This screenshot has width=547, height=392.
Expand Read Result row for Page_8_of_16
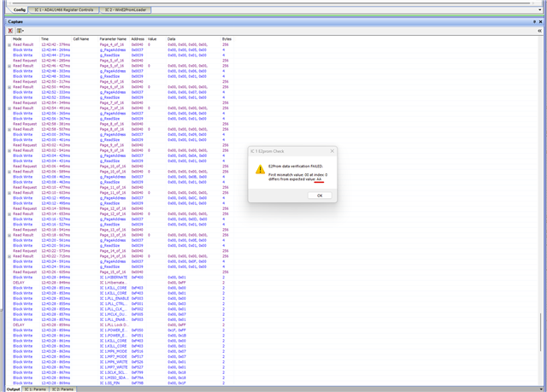click(9, 129)
